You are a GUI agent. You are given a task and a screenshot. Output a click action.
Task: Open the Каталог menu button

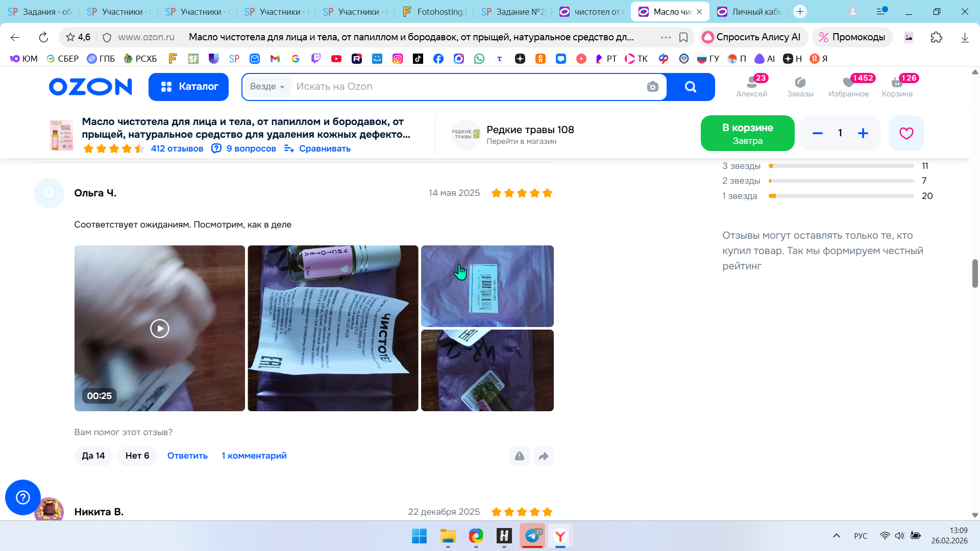click(188, 87)
